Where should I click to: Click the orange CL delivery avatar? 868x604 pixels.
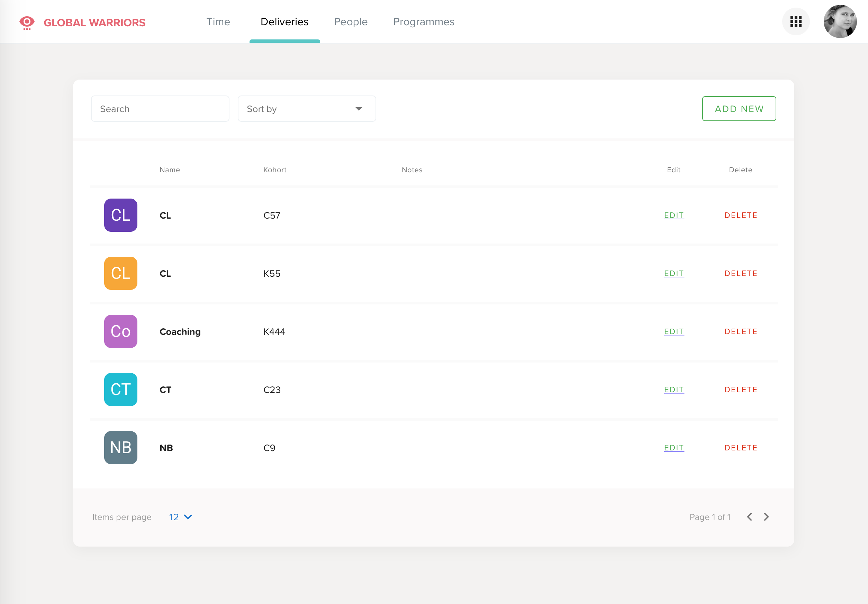tap(120, 273)
